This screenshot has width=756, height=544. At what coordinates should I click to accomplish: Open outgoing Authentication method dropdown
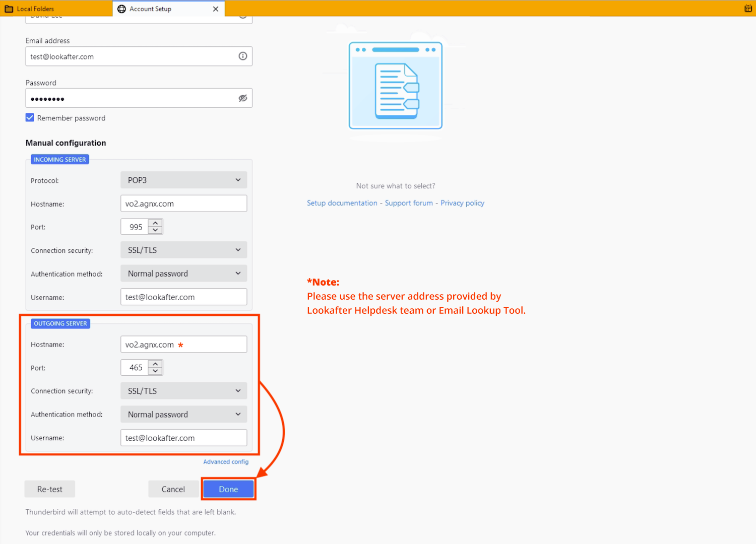[x=183, y=415]
